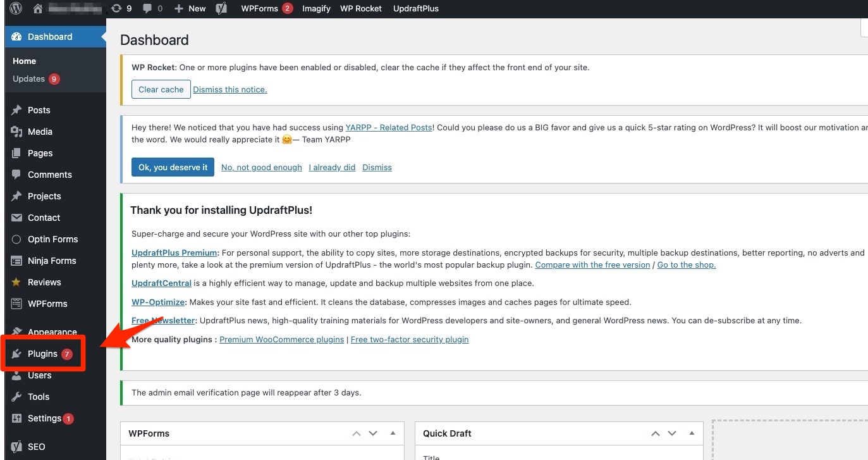The image size is (868, 460).
Task: Open Media library in sidebar
Action: (40, 132)
